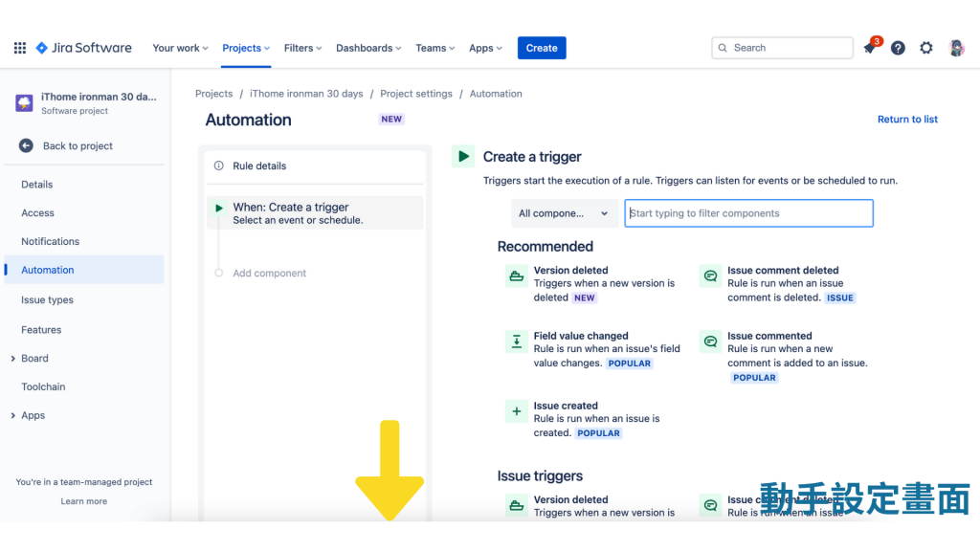The image size is (980, 551).
Task: Click the filter components input field
Action: 748,213
